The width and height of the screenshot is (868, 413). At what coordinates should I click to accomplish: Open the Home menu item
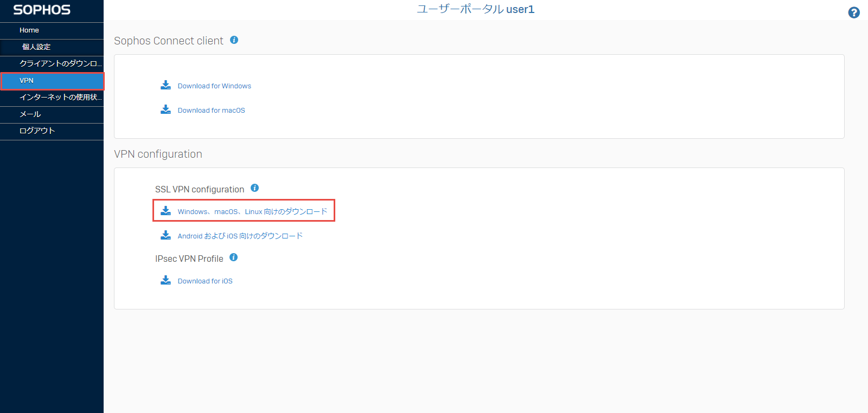click(x=29, y=30)
